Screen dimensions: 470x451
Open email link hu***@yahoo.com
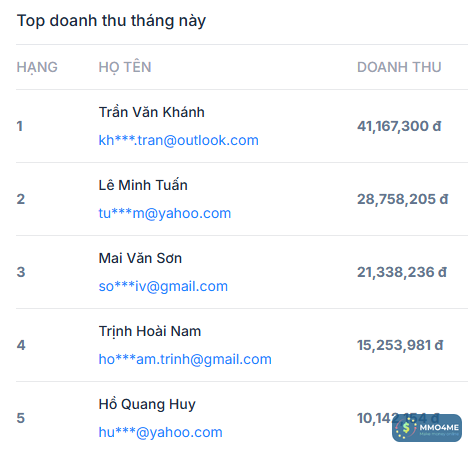pyautogui.click(x=160, y=432)
